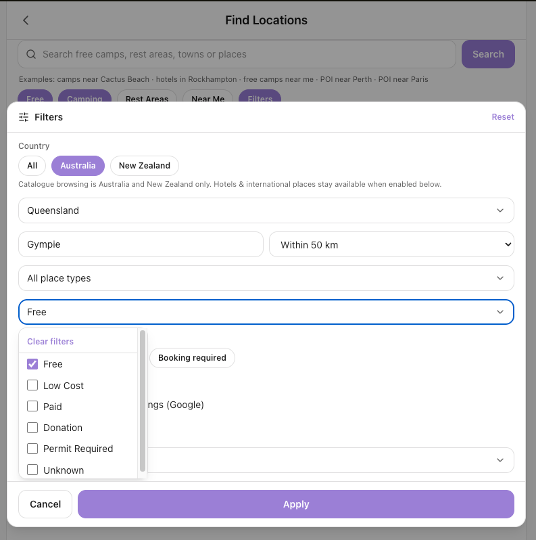
Task: Apply the selected filters
Action: (296, 504)
